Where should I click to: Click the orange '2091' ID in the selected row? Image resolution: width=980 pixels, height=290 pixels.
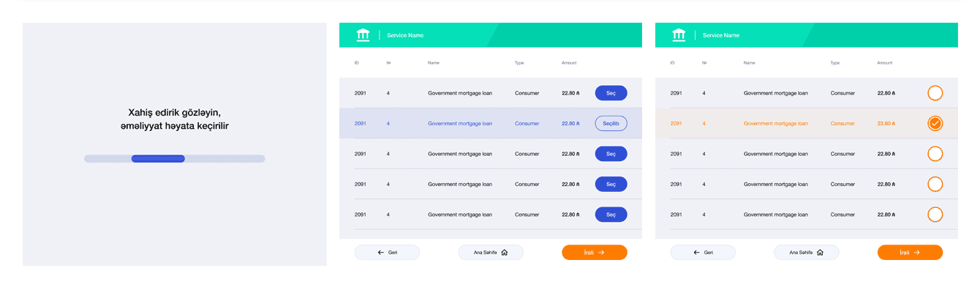(x=676, y=124)
